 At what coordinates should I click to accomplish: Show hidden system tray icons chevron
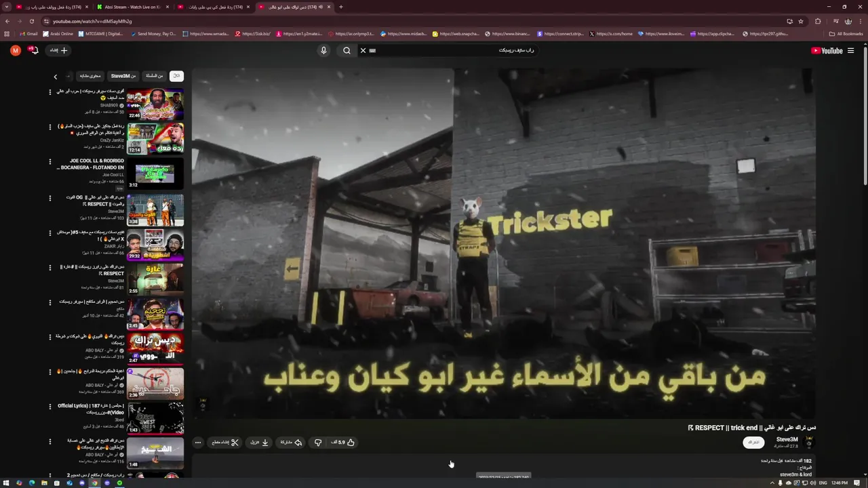tap(772, 483)
